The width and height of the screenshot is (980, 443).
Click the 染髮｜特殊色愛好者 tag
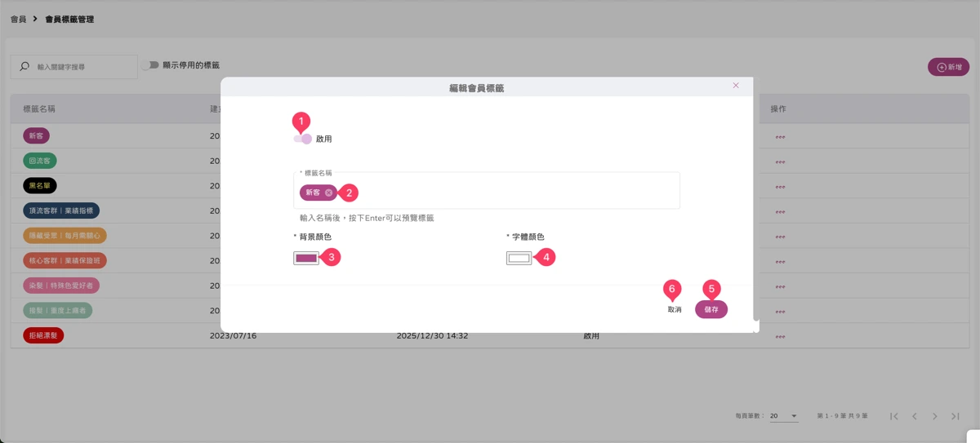(x=61, y=286)
